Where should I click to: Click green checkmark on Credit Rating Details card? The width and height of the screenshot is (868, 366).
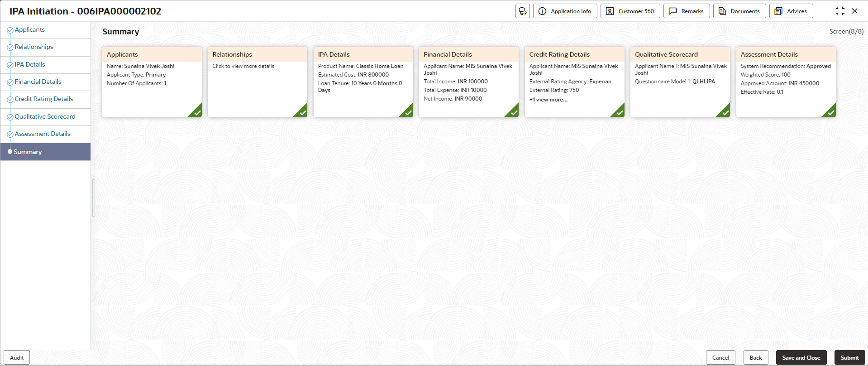620,112
